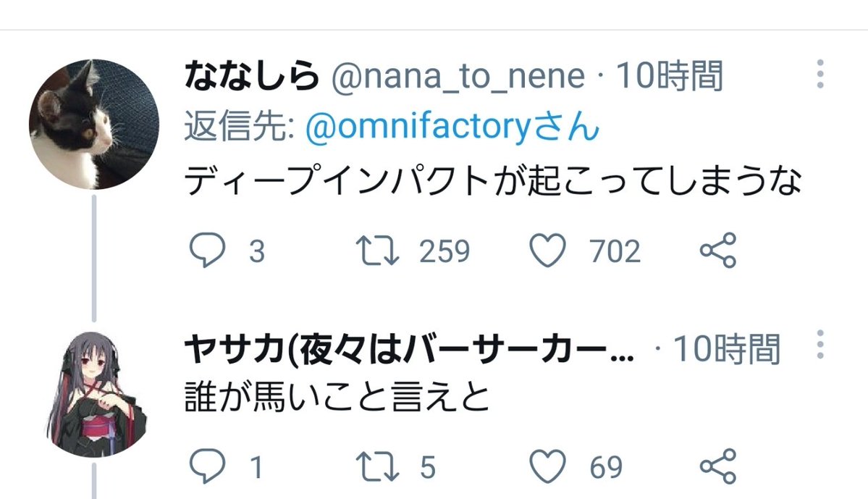Tap the anime girl profile picture
The width and height of the screenshot is (868, 499).
[94, 395]
